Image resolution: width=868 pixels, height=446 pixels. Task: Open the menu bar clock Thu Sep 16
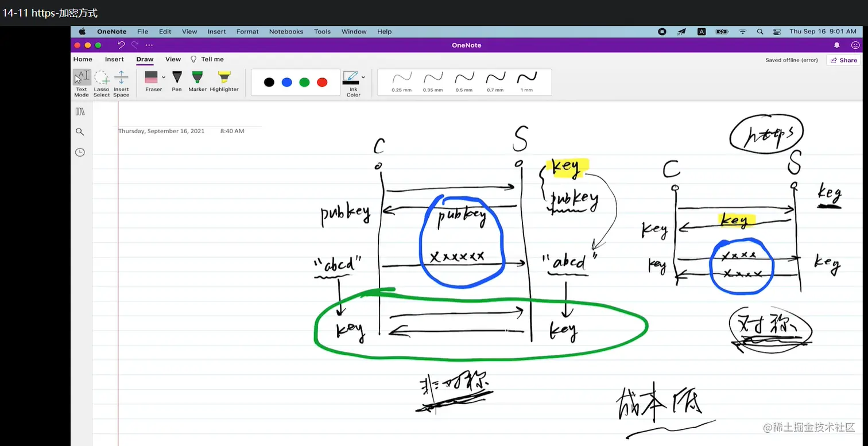[823, 32]
